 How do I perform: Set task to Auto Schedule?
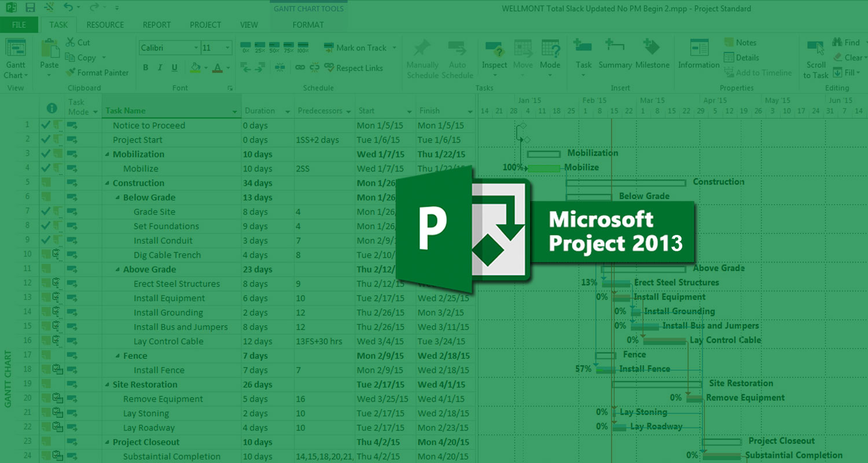pos(457,59)
